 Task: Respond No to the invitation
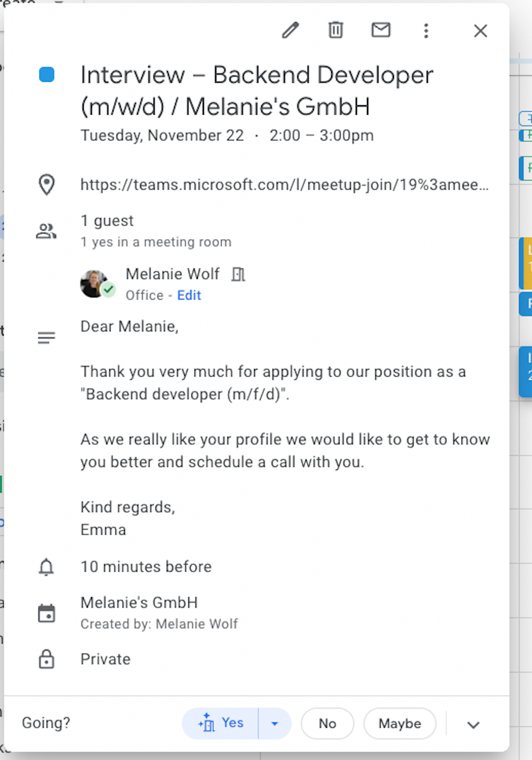(327, 724)
